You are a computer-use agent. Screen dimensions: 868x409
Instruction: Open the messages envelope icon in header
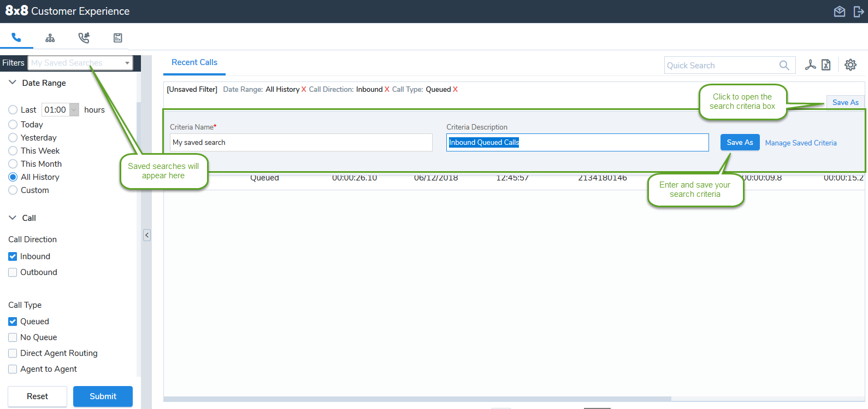pyautogui.click(x=840, y=11)
